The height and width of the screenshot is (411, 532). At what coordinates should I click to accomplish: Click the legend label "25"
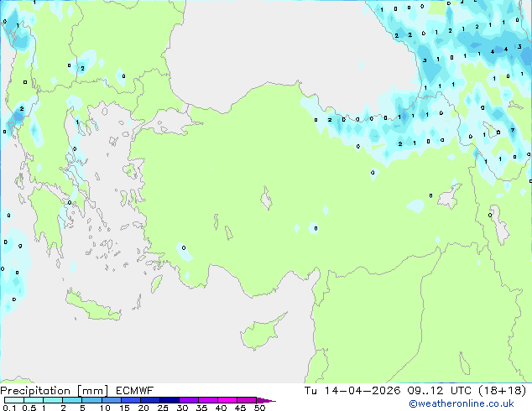163,408
